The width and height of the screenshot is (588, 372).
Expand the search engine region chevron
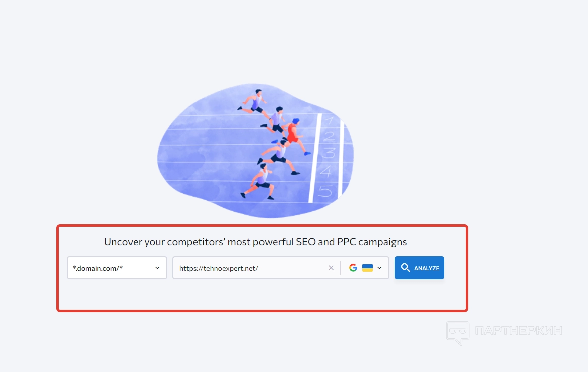379,268
